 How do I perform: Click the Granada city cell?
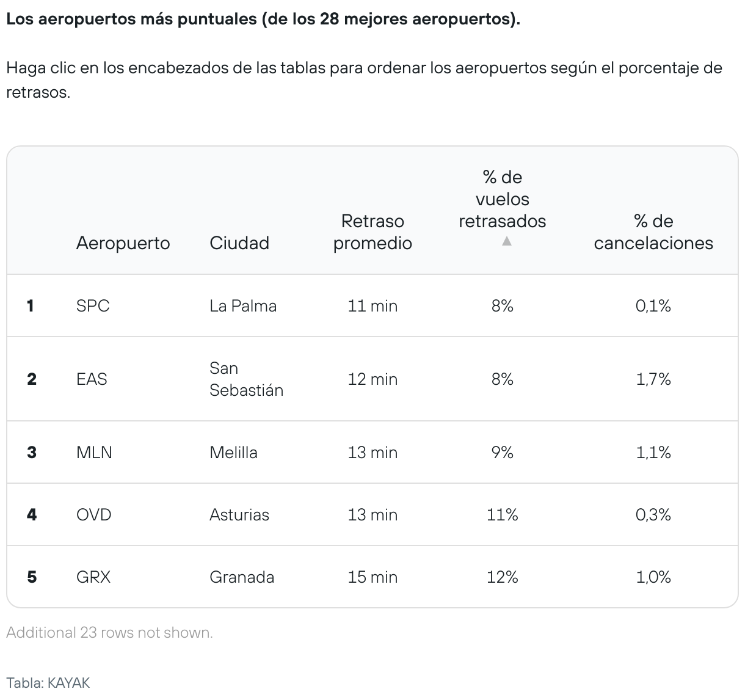[242, 577]
